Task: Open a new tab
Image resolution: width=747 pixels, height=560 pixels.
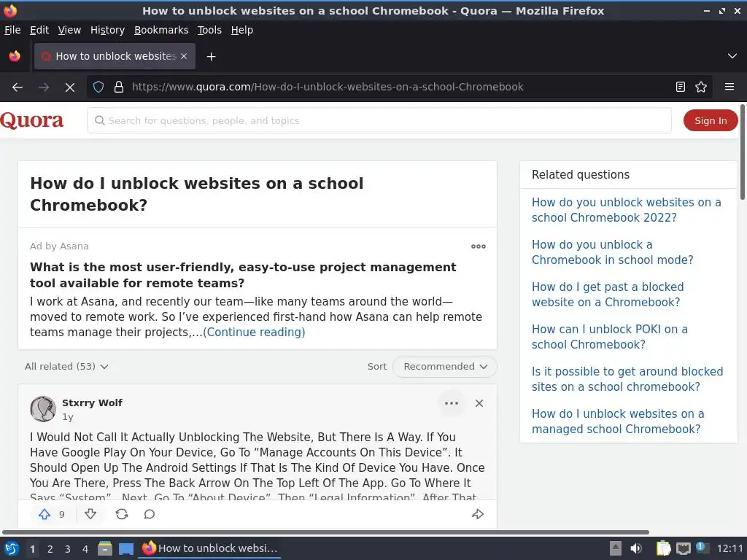Action: pyautogui.click(x=211, y=57)
